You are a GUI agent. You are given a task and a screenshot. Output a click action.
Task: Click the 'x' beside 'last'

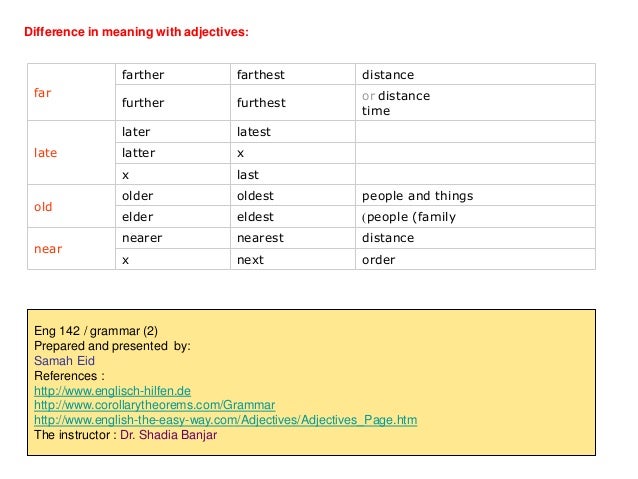click(x=125, y=175)
